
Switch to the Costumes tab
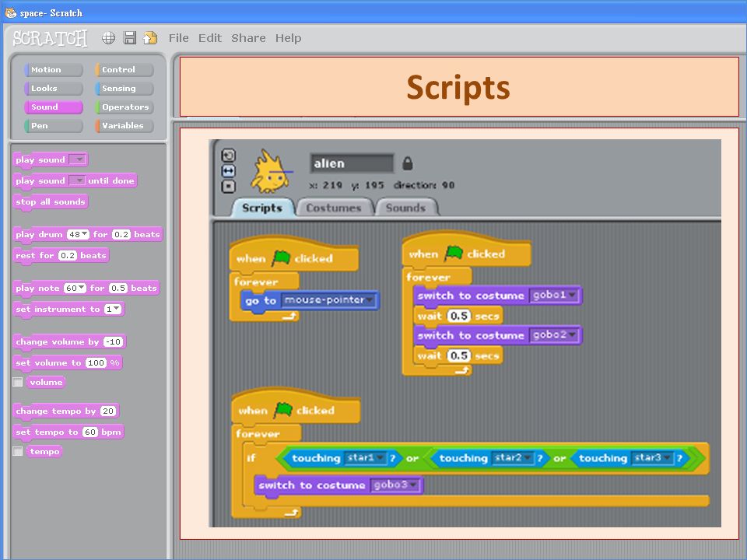[334, 208]
